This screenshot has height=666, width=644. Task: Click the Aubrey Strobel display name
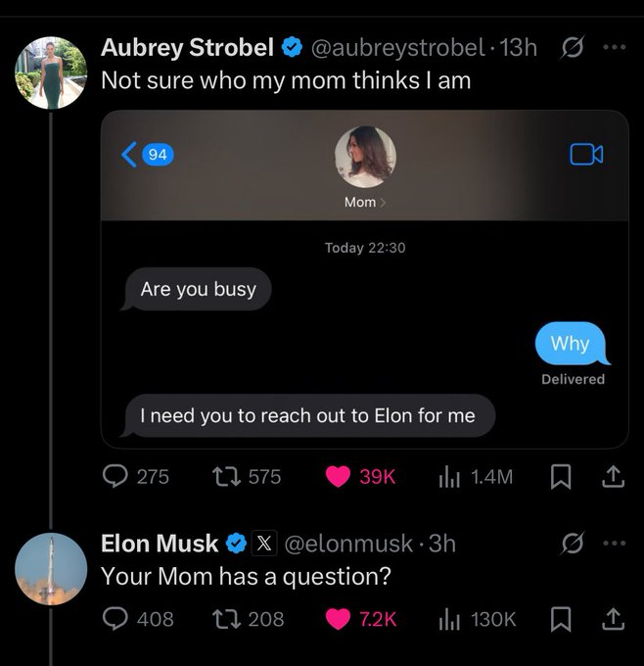[x=187, y=47]
